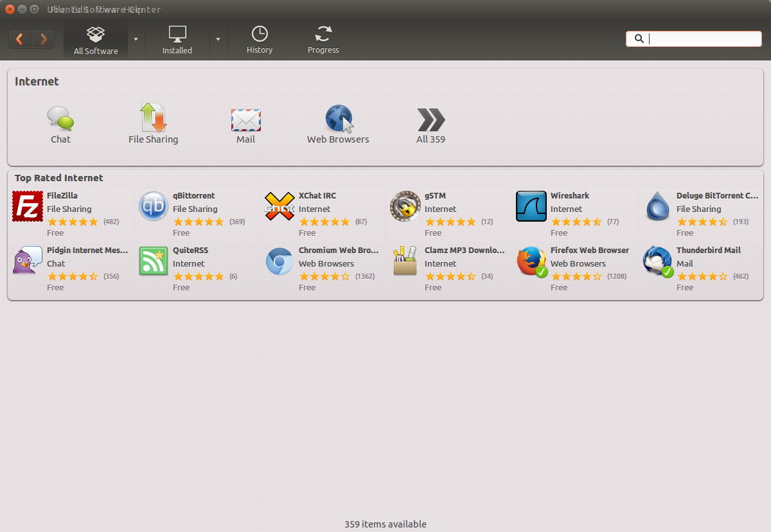Click the qBittorrent title text

pos(194,195)
